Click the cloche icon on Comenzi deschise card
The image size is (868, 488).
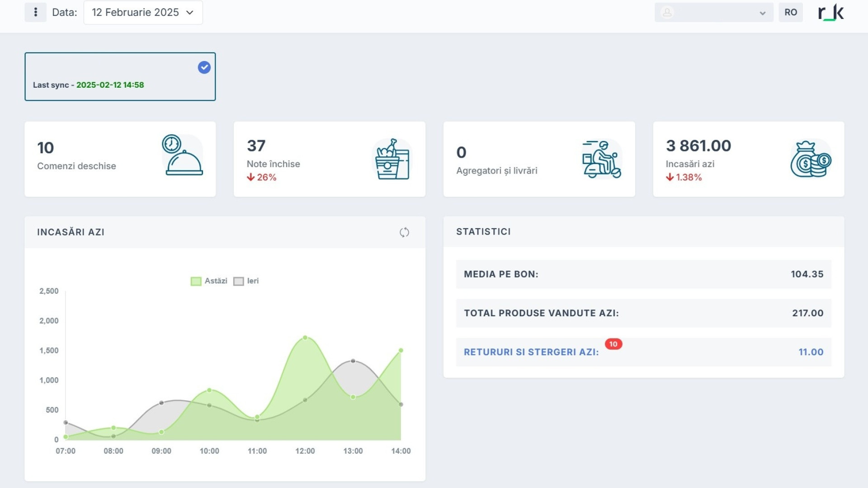pyautogui.click(x=182, y=158)
